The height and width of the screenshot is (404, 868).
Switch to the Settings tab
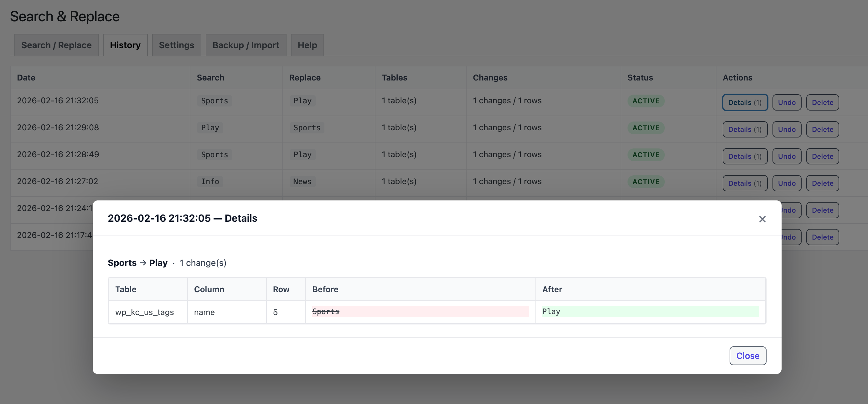pos(176,45)
